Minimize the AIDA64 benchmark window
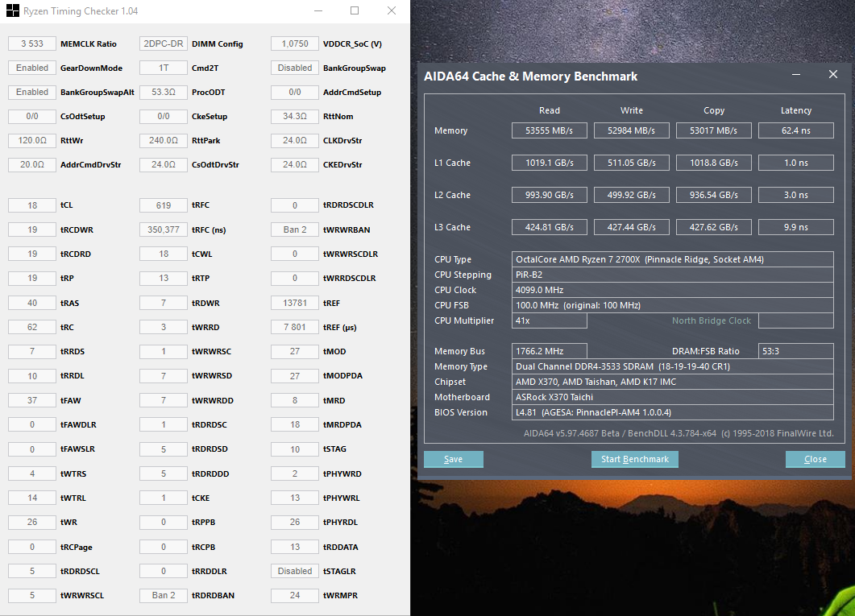The width and height of the screenshot is (855, 616). point(796,75)
